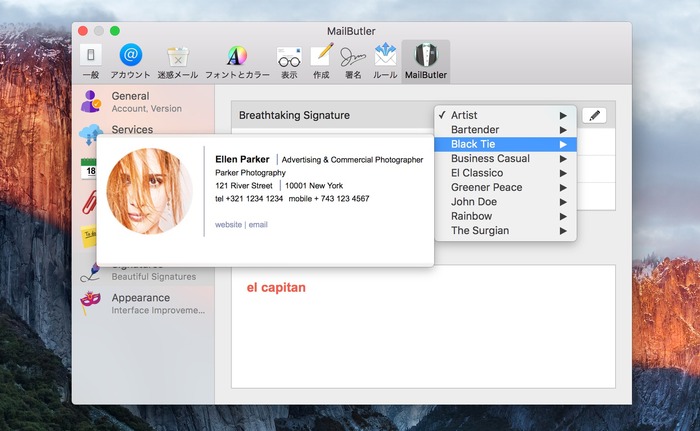Open the Appearance sidebar section
700x431 pixels.
click(143, 303)
